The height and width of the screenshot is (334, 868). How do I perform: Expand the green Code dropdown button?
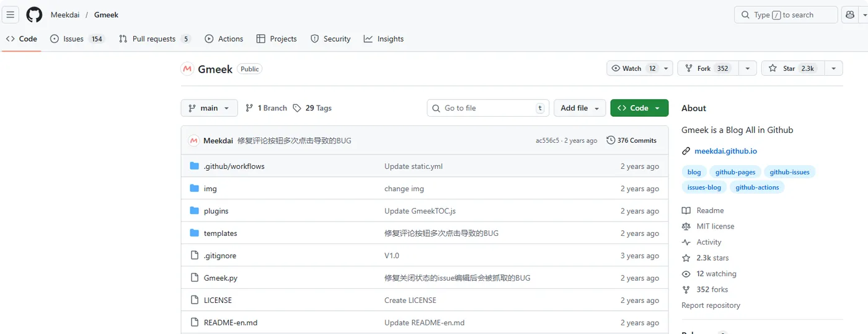pyautogui.click(x=639, y=108)
